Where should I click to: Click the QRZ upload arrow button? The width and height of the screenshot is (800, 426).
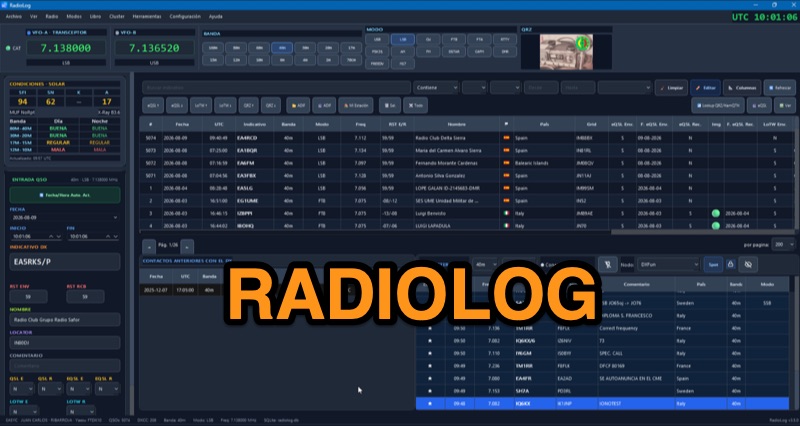pyautogui.click(x=248, y=106)
